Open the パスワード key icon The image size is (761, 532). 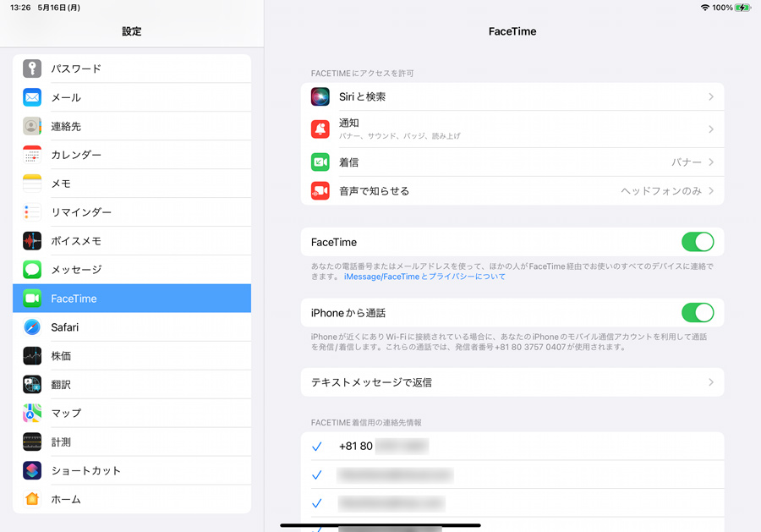tap(32, 69)
